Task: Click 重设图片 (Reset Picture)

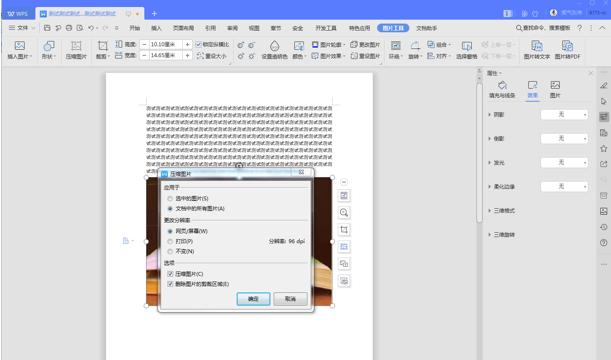Action: point(365,56)
